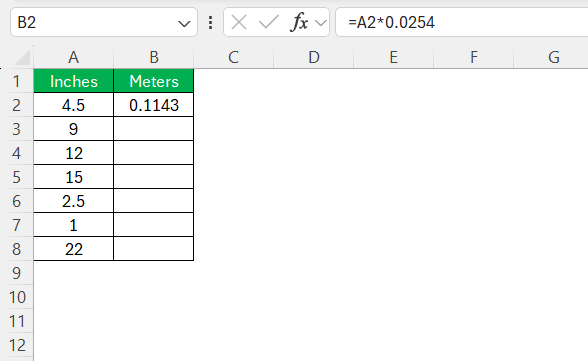Select the cell containing 9

tap(74, 129)
